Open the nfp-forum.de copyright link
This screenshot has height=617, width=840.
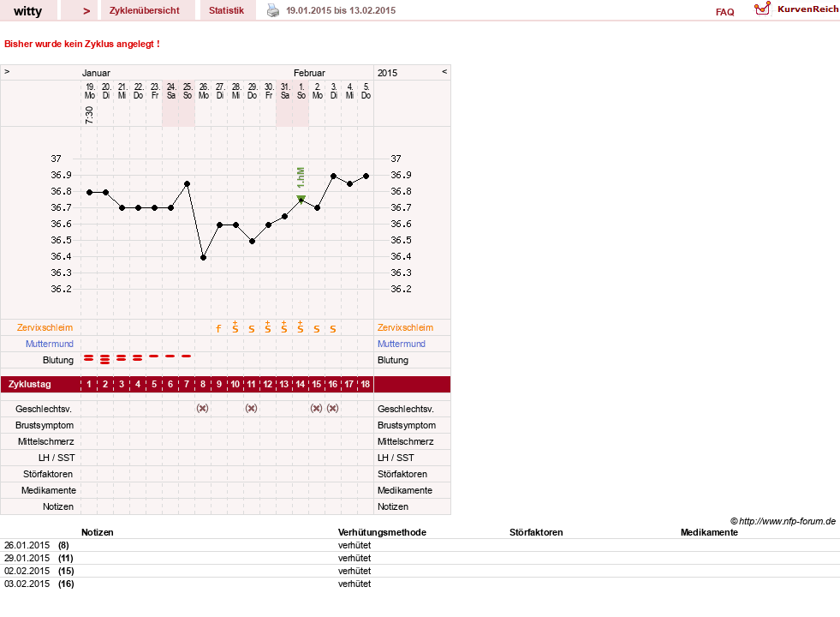(x=783, y=521)
